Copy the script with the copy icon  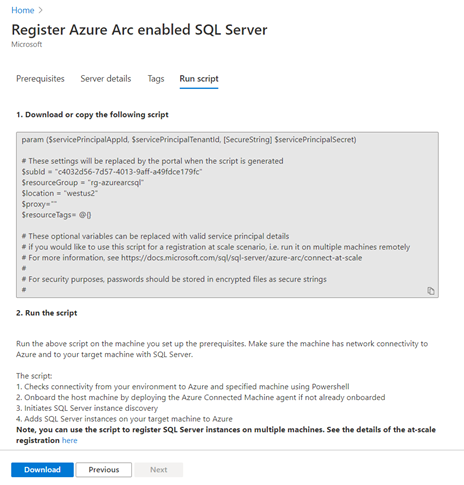tap(431, 291)
